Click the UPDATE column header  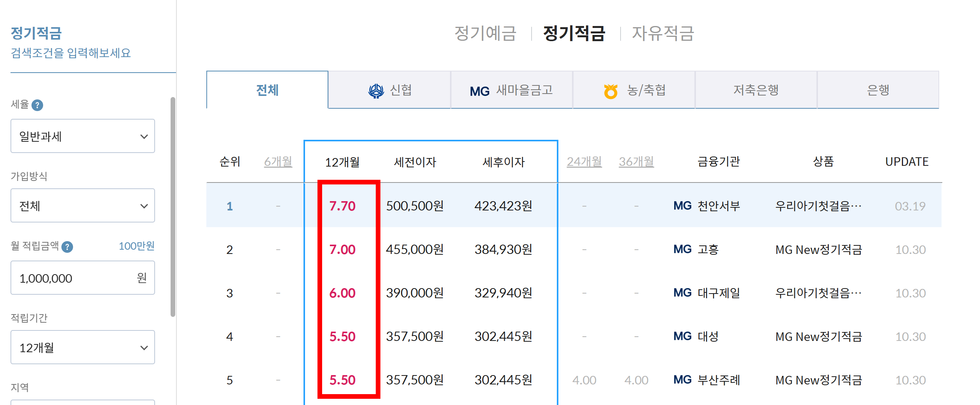point(907,162)
